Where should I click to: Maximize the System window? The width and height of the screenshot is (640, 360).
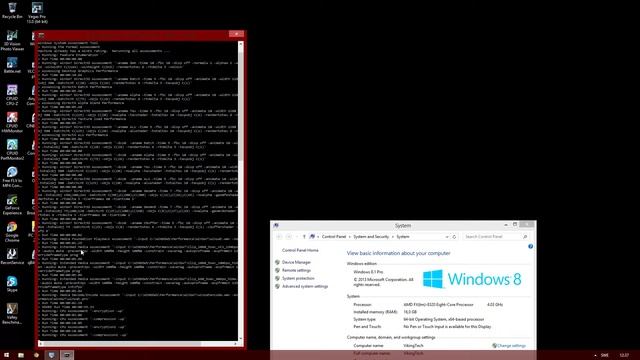[515, 224]
